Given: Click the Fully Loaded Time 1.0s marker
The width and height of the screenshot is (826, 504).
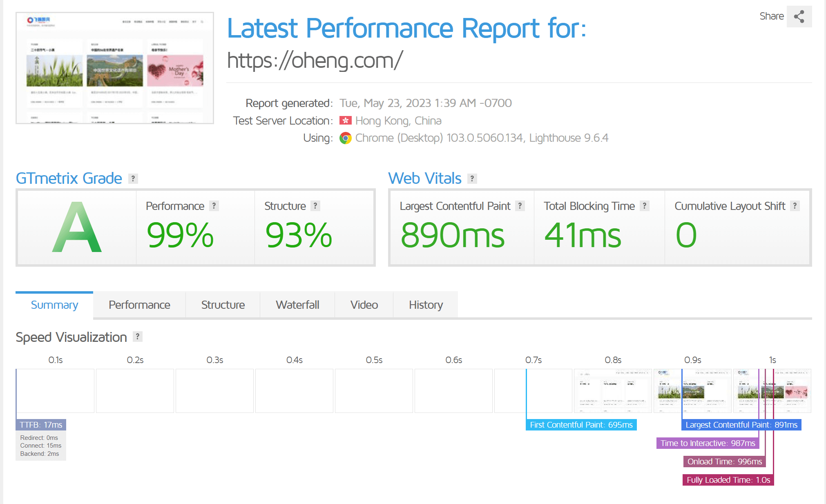Looking at the screenshot, I should tap(728, 480).
